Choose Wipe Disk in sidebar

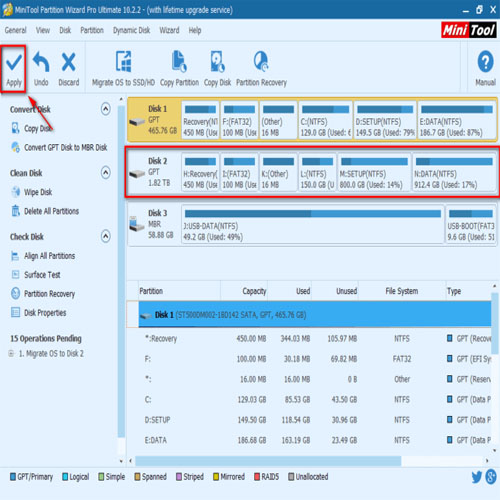(x=32, y=192)
